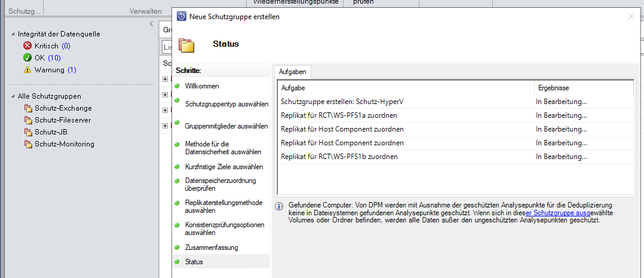Viewport: 644px width, 278px height.
Task: Select the Status step in the wizard
Action: pos(194,262)
